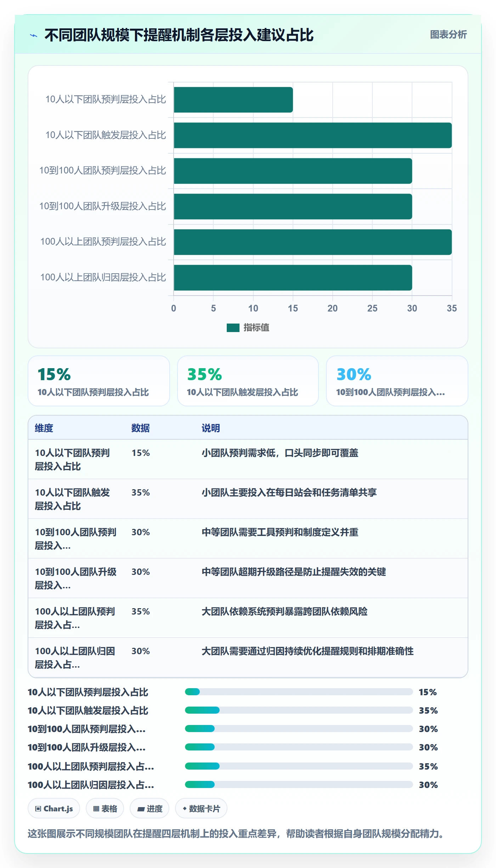Click the summary caption starting 这张图展示

click(x=236, y=834)
